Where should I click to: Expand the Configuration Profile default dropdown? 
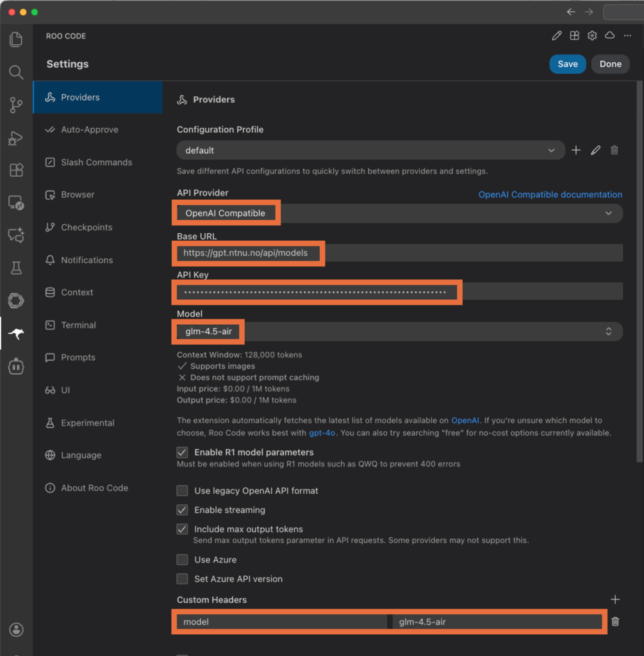370,150
